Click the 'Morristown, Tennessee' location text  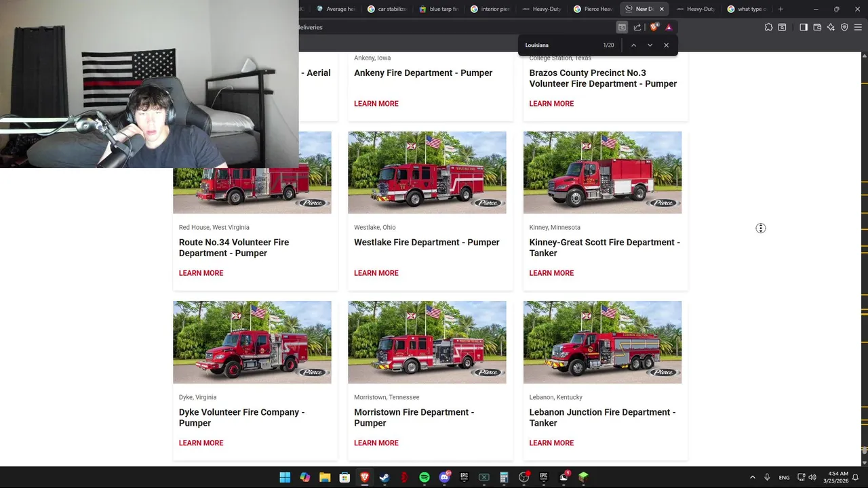tap(387, 397)
